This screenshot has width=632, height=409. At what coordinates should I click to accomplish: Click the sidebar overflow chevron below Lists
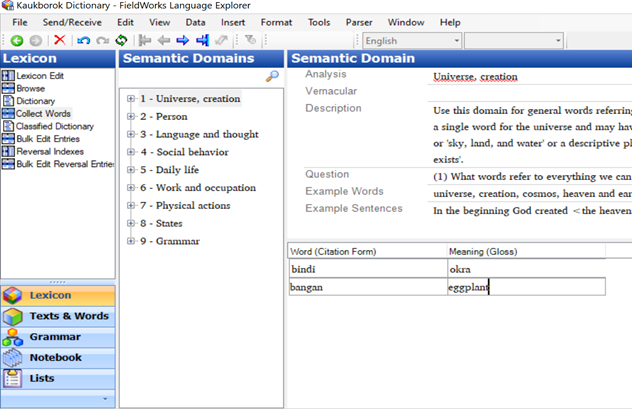point(105,399)
